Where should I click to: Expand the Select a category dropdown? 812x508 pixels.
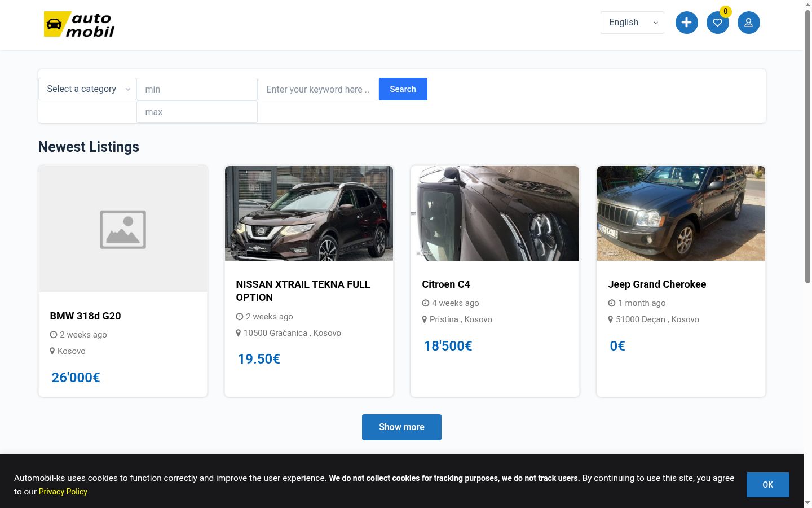[87, 89]
